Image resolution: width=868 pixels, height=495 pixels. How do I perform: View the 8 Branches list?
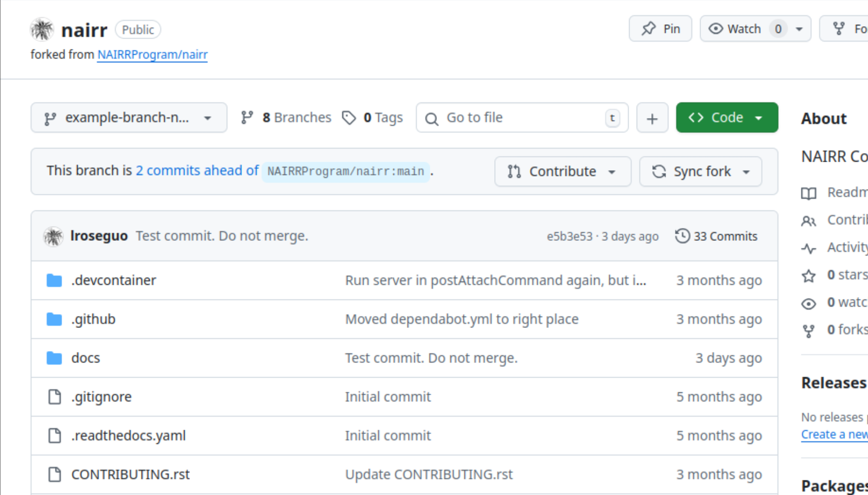click(x=286, y=118)
